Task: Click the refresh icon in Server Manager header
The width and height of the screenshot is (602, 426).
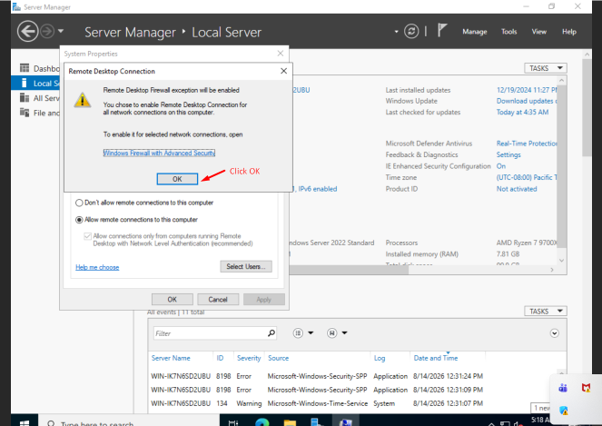Action: [411, 31]
